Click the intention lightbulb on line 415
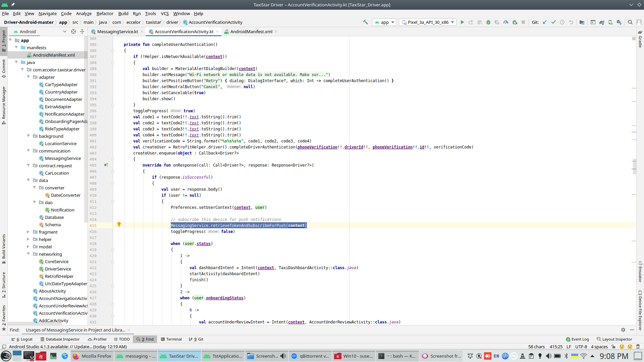Image resolution: width=644 pixels, height=362 pixels. (x=119, y=224)
